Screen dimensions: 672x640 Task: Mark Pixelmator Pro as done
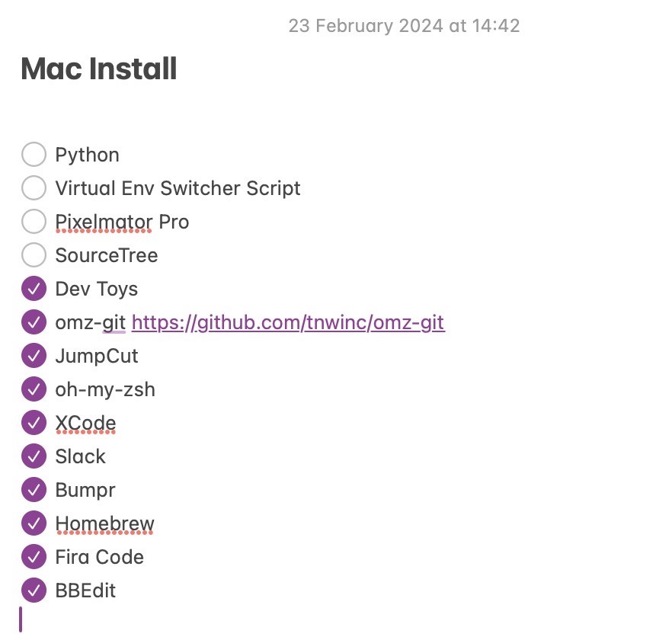[34, 221]
